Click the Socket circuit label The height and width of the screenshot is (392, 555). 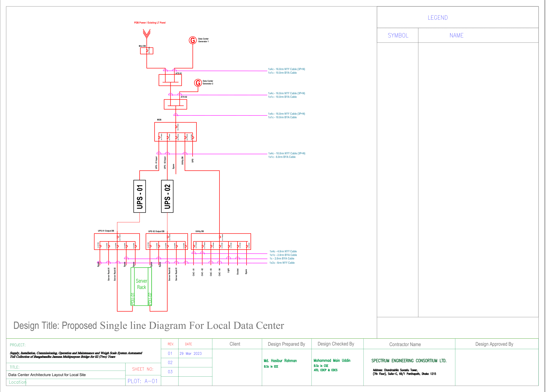point(238,272)
